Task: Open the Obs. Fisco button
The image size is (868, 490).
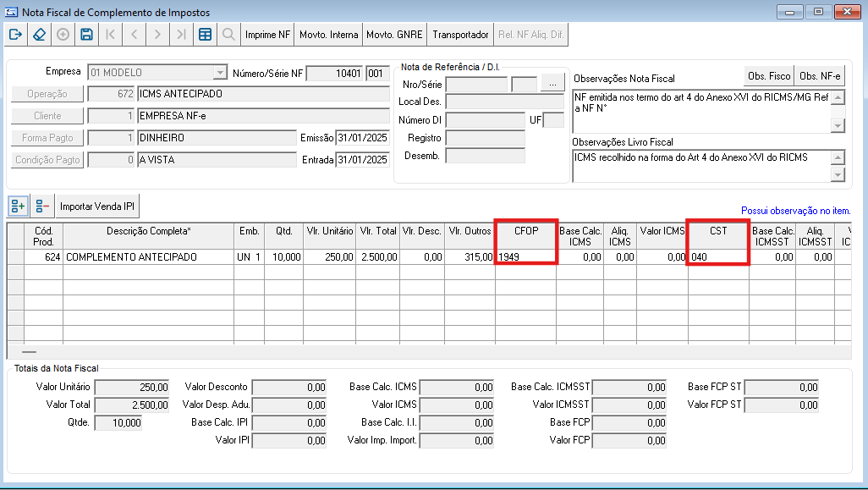Action: click(769, 76)
